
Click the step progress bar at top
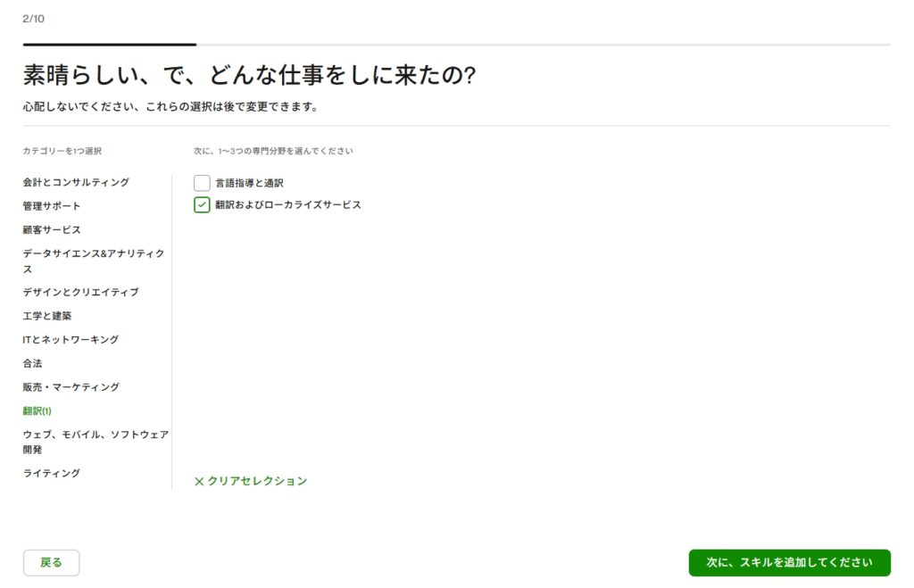pos(456,44)
